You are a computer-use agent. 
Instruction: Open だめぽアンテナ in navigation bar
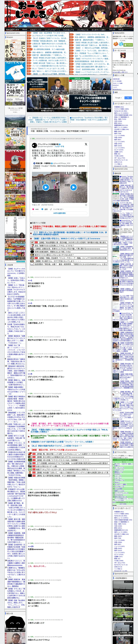[36, 30]
